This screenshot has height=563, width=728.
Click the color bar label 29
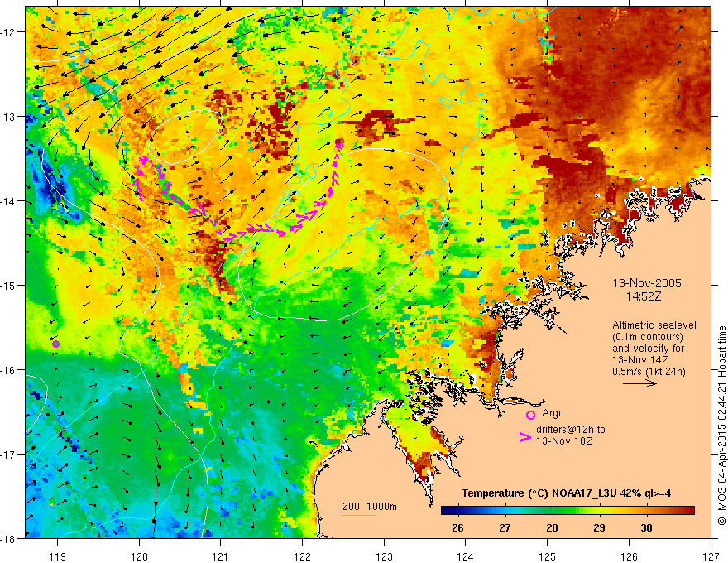point(599,527)
